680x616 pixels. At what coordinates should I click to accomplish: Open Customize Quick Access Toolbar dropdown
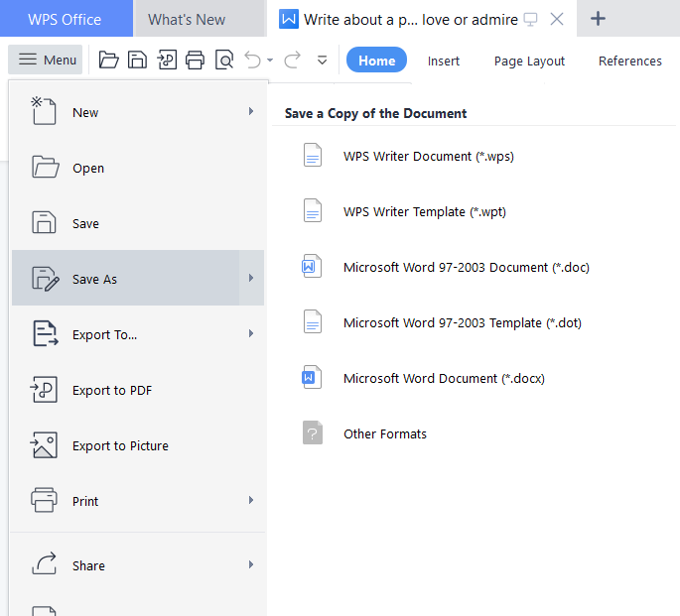[x=323, y=61]
